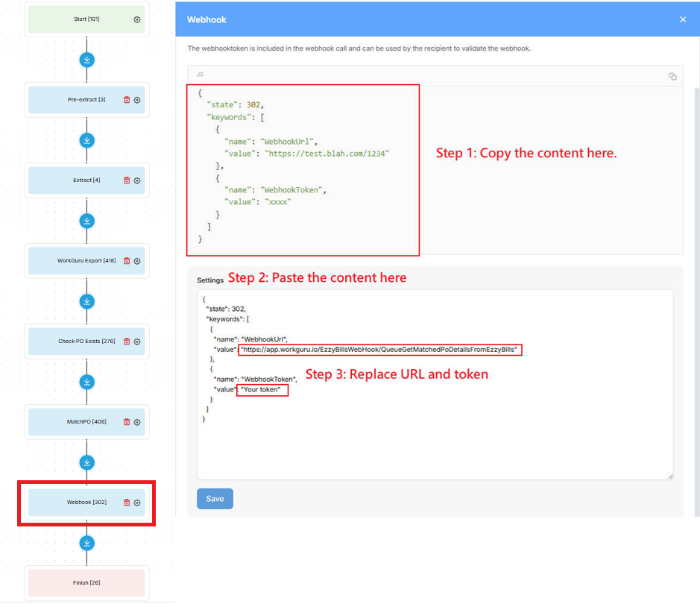Delete the Check PO Exists [276] node
The height and width of the screenshot is (607, 700).
click(x=127, y=342)
